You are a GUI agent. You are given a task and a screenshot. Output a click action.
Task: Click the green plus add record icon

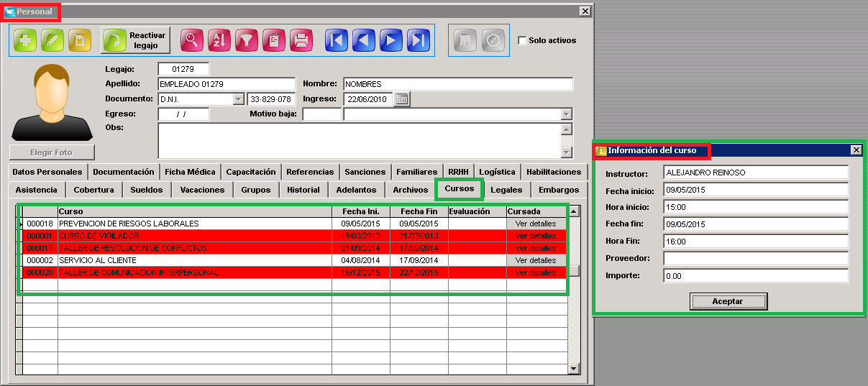25,40
